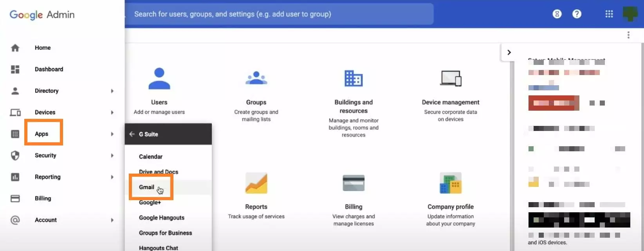The image size is (644, 251).
Task: Click the red button in right panel
Action: click(554, 103)
